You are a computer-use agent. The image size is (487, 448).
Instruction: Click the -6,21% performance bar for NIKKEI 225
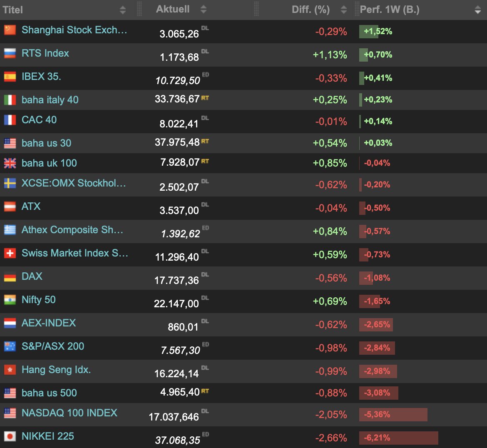click(x=398, y=438)
